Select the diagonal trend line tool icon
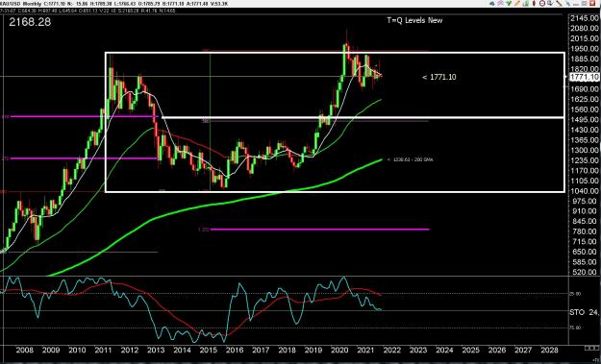Image resolution: width=601 pixels, height=364 pixels. [560, 3]
